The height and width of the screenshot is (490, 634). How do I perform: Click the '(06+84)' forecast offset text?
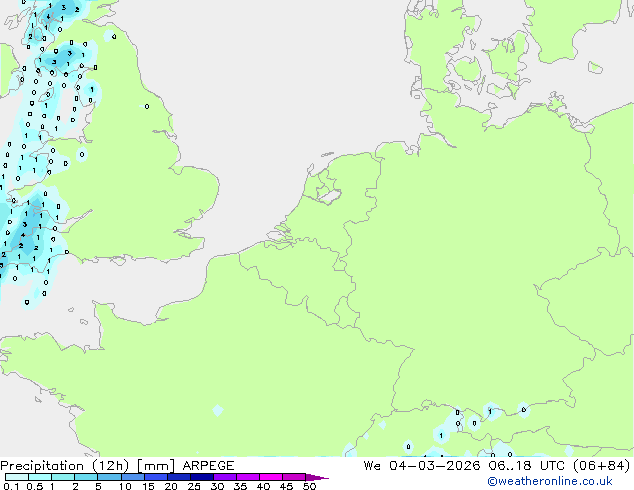click(602, 466)
